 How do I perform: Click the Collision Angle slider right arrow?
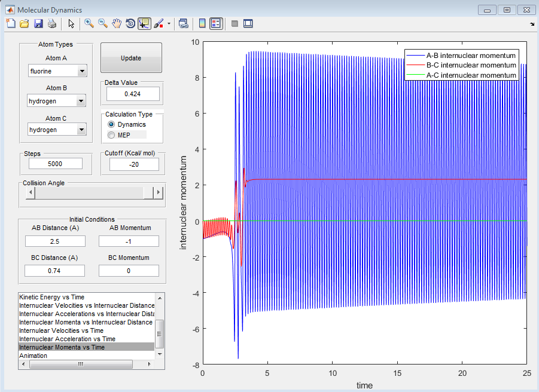159,192
